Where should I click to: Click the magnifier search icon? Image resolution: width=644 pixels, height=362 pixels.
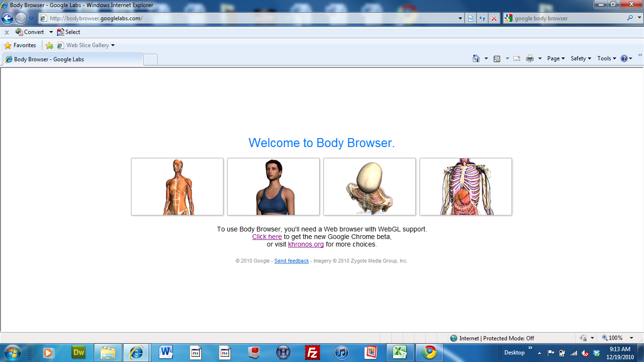coord(630,18)
